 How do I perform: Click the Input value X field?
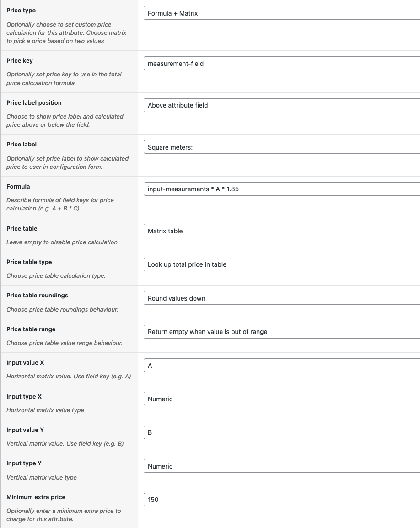[281, 366]
